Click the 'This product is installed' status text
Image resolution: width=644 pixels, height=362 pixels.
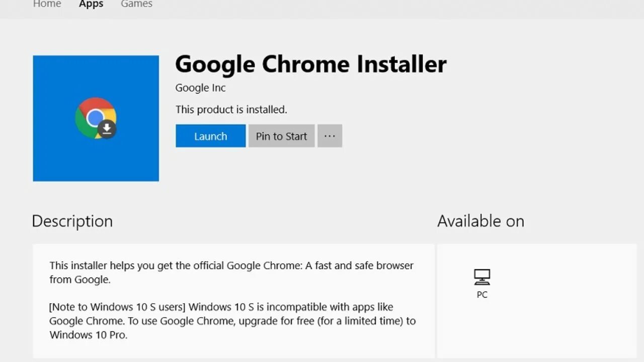pyautogui.click(x=231, y=110)
